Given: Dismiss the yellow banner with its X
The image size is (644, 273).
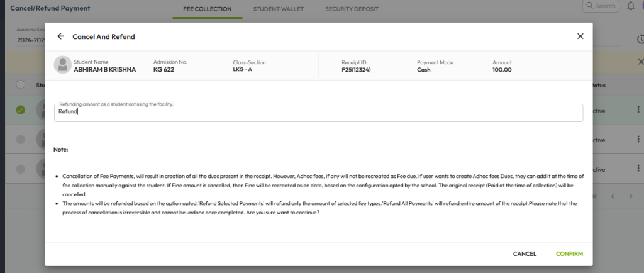Looking at the screenshot, I should pos(640,62).
